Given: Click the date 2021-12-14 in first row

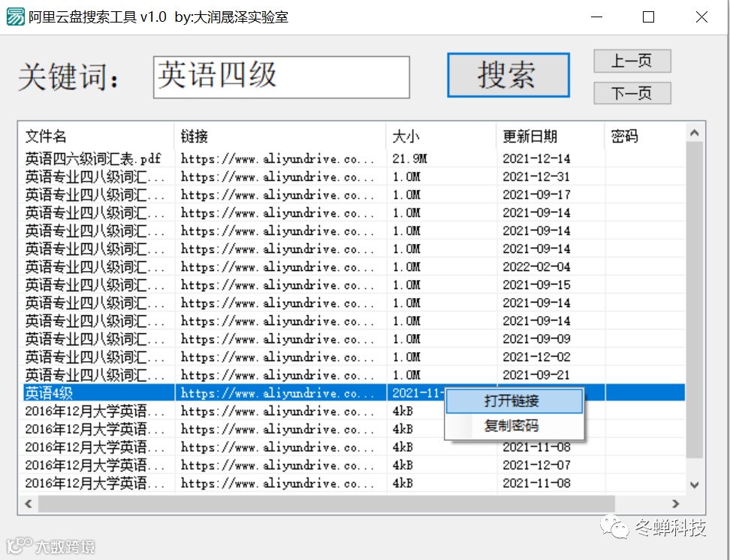Looking at the screenshot, I should coord(536,158).
